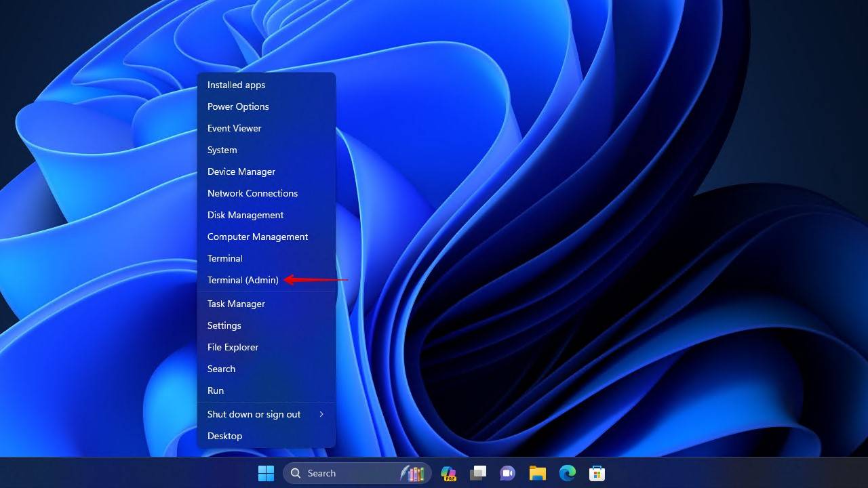This screenshot has height=488, width=868.
Task: Open Task Manager from the menu
Action: click(236, 304)
